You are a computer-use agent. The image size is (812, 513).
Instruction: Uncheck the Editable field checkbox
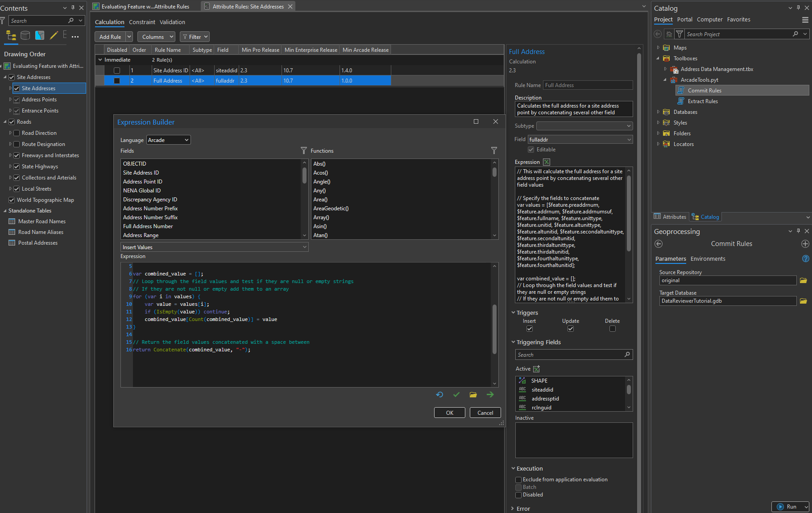pyautogui.click(x=530, y=150)
